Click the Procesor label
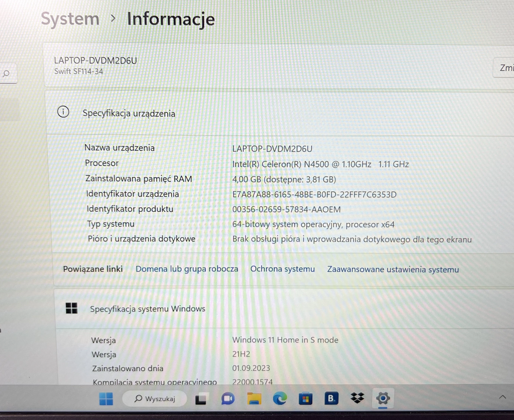This screenshot has height=420, width=514. [x=102, y=163]
